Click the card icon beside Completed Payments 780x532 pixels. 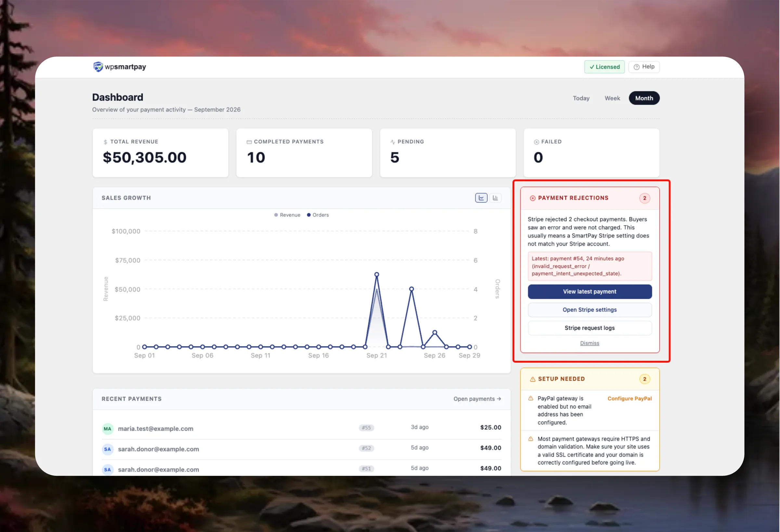click(249, 142)
